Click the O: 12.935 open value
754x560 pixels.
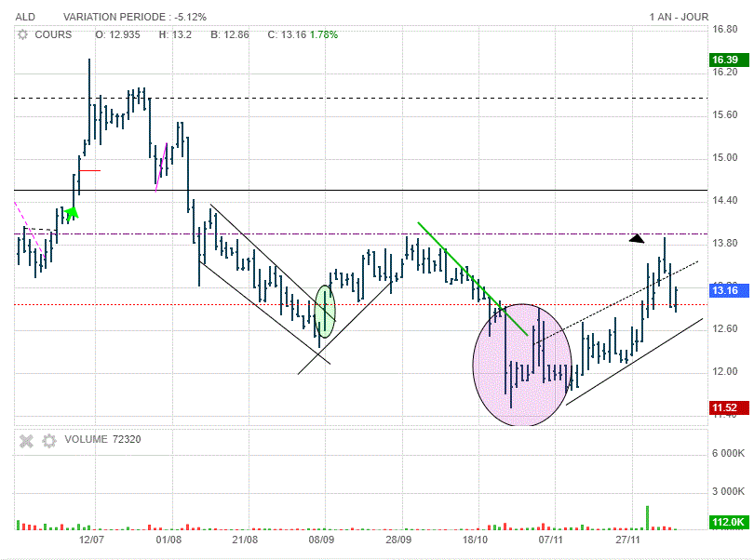click(x=117, y=34)
